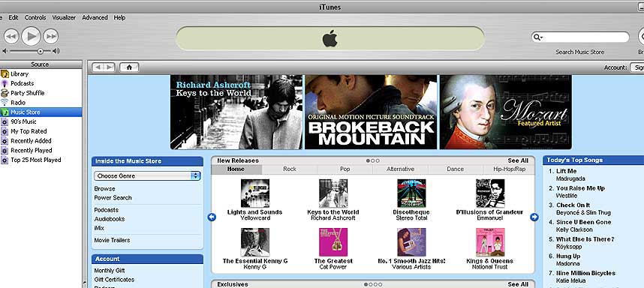
Task: Adjust the volume slider knob
Action: (41, 51)
